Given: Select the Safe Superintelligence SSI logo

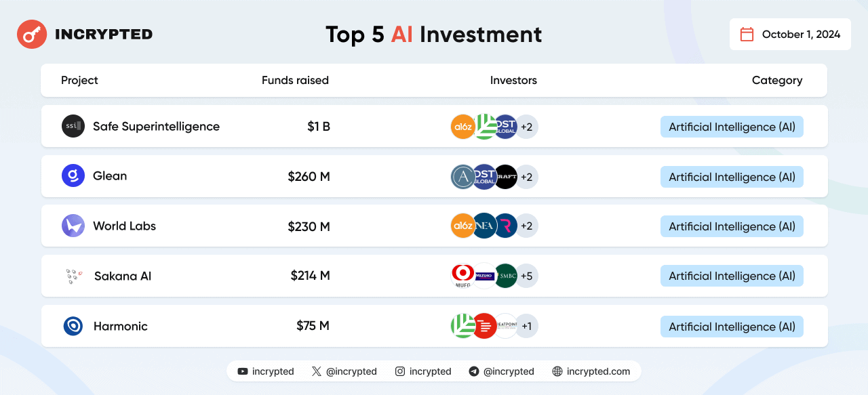Looking at the screenshot, I should click(73, 126).
